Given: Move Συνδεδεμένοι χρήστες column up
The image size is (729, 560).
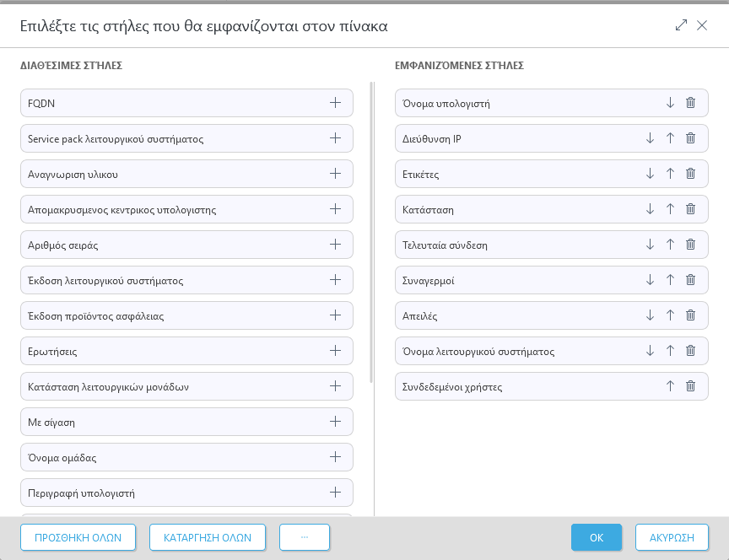Looking at the screenshot, I should 670,386.
